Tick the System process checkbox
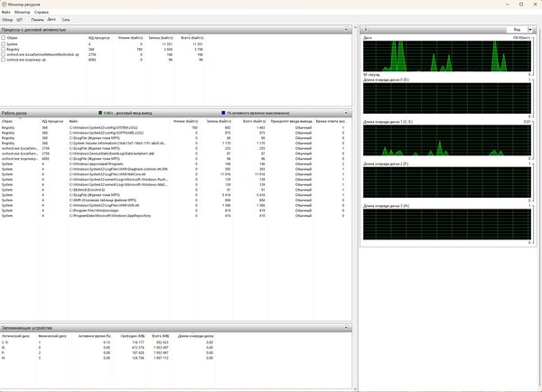The width and height of the screenshot is (542, 392). point(3,44)
